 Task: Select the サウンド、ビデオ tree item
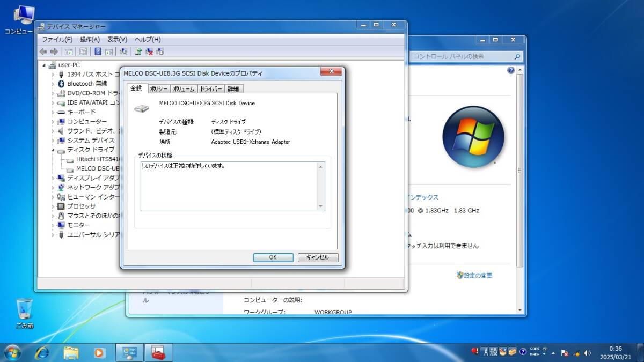(x=89, y=131)
